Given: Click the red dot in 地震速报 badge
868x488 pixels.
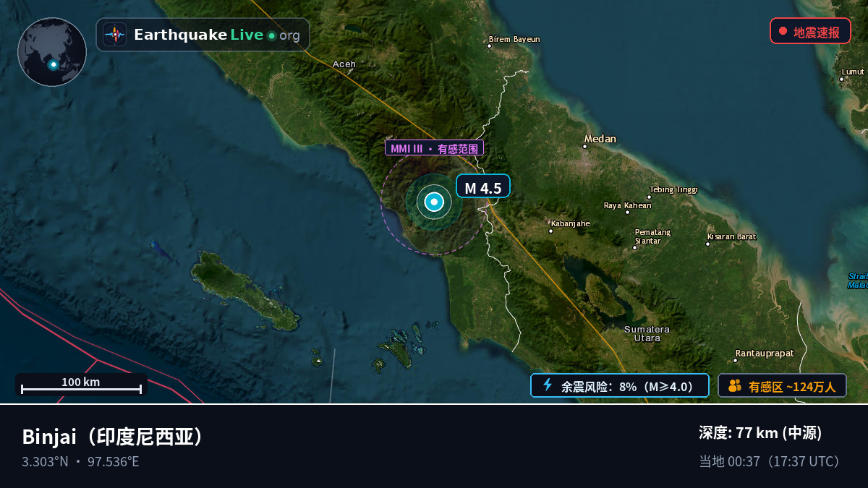Looking at the screenshot, I should coord(783,31).
